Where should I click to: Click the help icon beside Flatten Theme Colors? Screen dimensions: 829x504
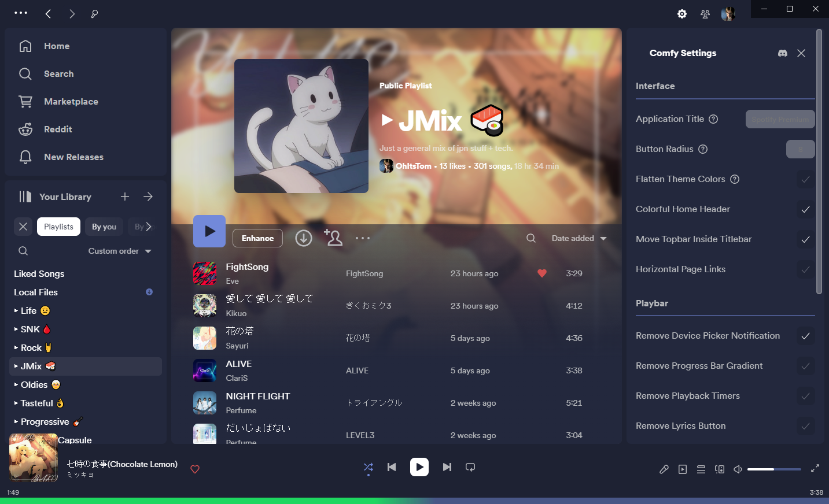[x=735, y=179]
